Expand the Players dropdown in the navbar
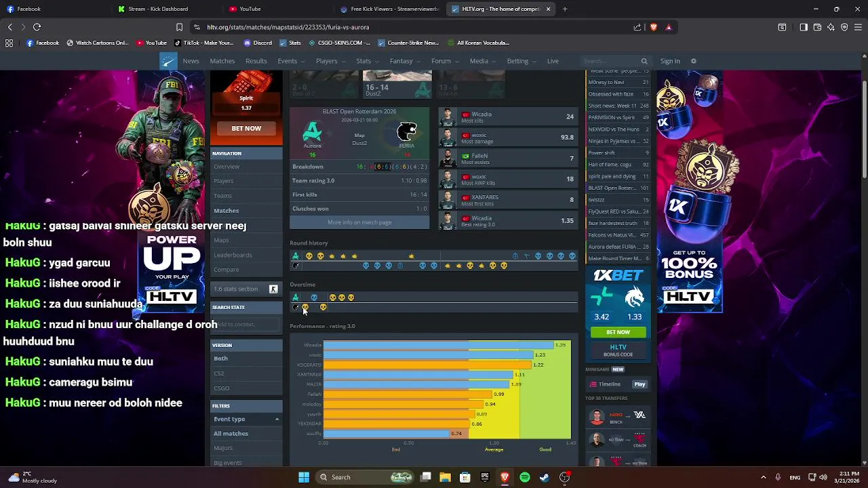 (331, 61)
